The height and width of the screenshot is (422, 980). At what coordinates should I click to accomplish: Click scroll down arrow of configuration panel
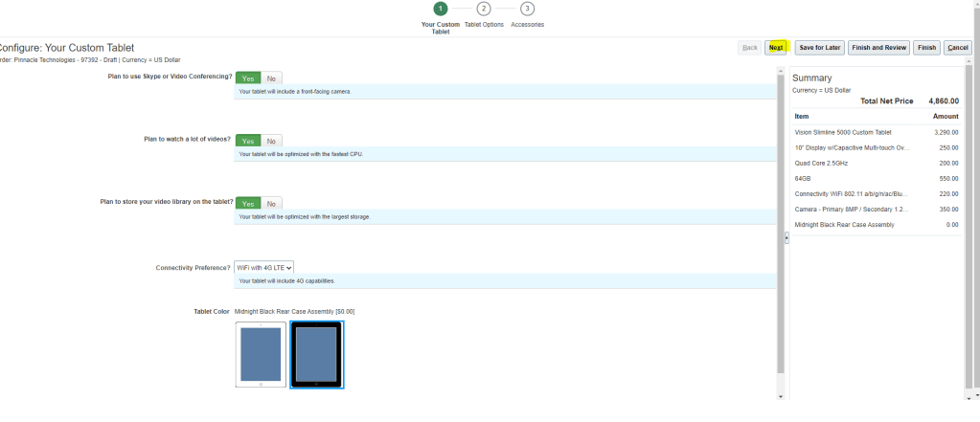[781, 395]
